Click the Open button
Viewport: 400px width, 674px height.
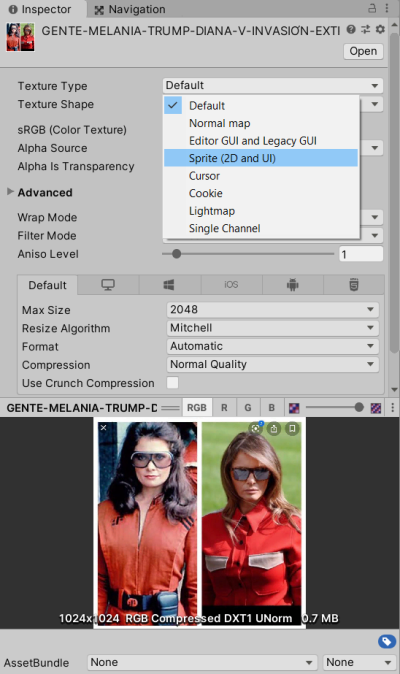[x=363, y=51]
